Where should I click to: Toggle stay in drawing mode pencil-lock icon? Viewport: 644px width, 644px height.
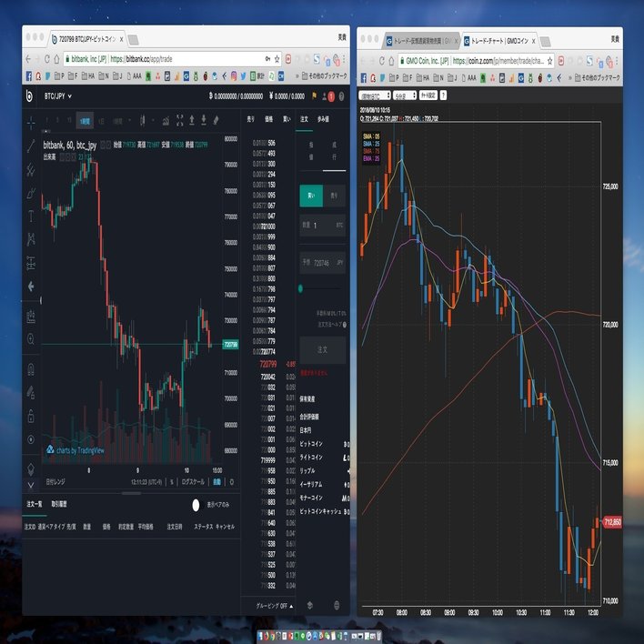(x=31, y=393)
